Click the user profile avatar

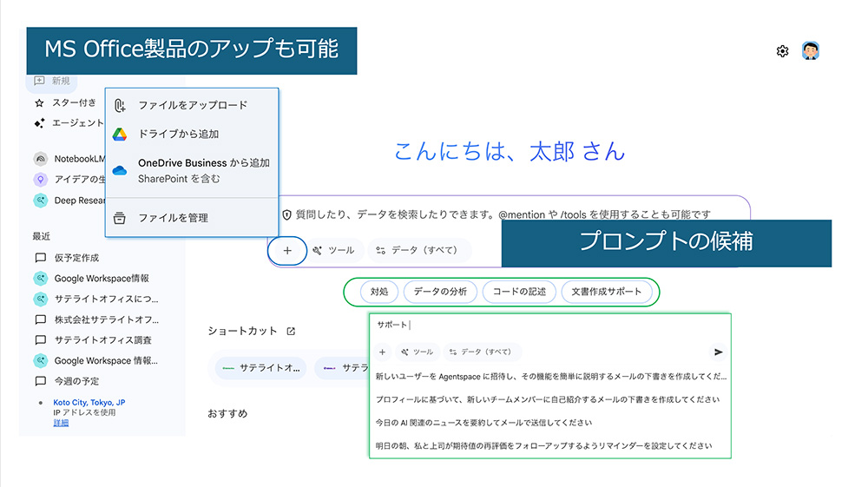coord(811,51)
